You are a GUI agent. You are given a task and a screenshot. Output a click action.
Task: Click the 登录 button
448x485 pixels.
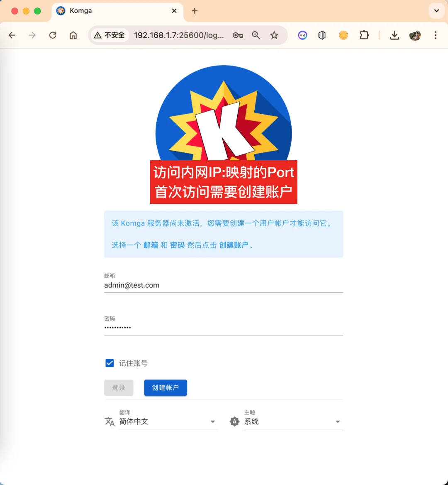(119, 387)
